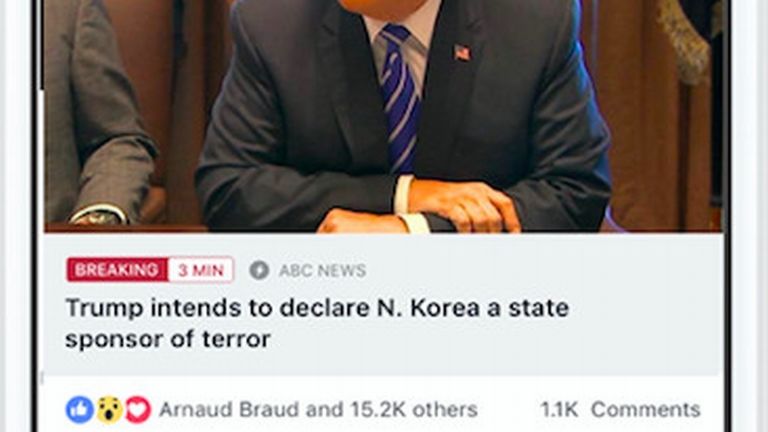Click the blue striped tie in the photo

coord(400,98)
